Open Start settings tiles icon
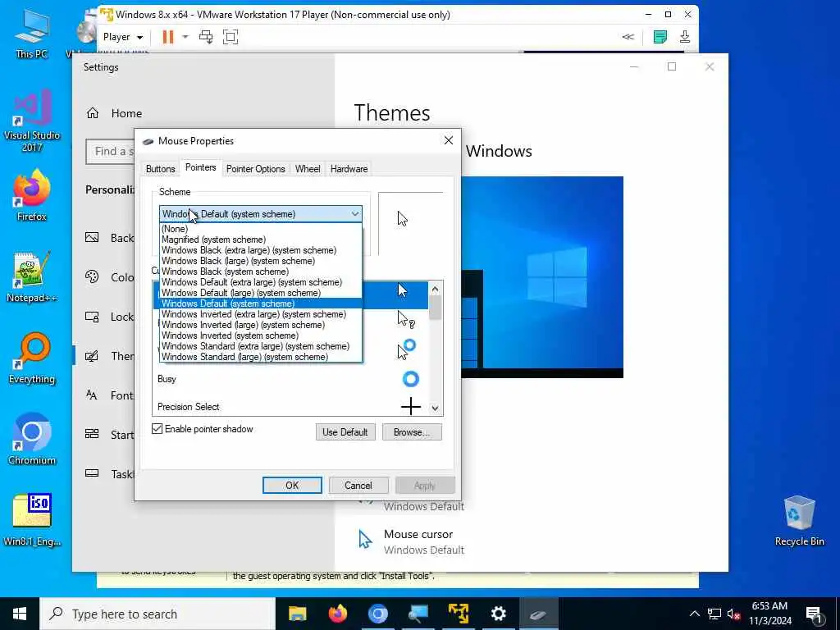This screenshot has width=840, height=630. coord(92,435)
